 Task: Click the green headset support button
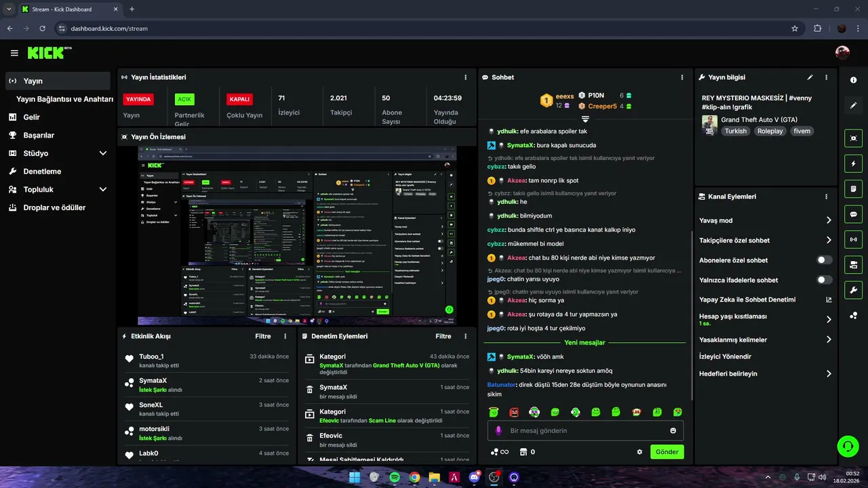[x=847, y=446]
